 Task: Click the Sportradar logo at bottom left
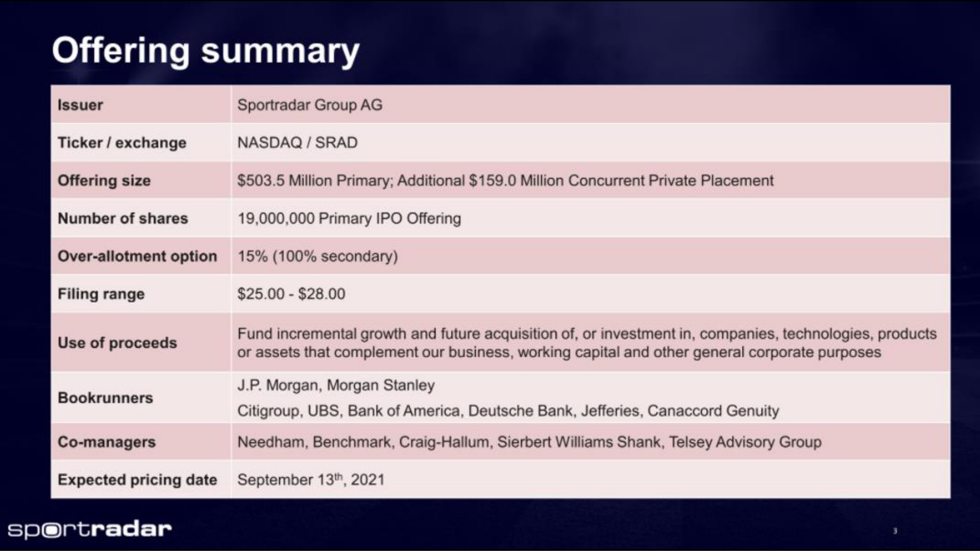[x=90, y=530]
